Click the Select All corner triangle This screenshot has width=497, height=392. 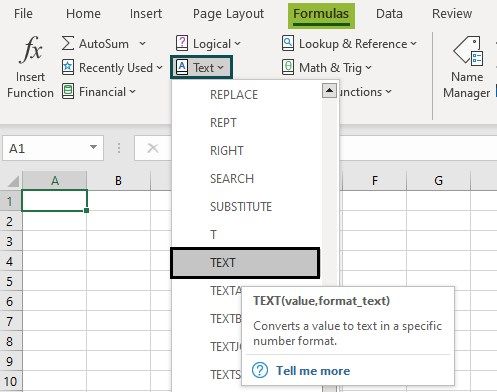pos(13,182)
